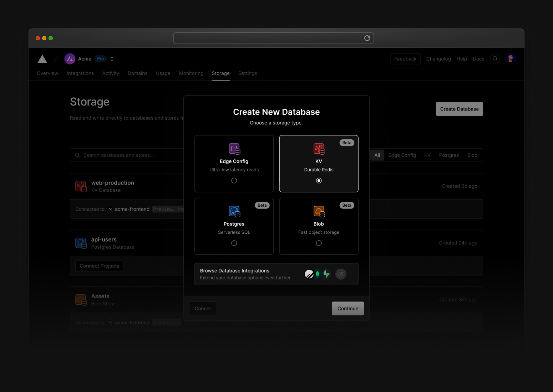Click the browser address bar

tap(274, 38)
